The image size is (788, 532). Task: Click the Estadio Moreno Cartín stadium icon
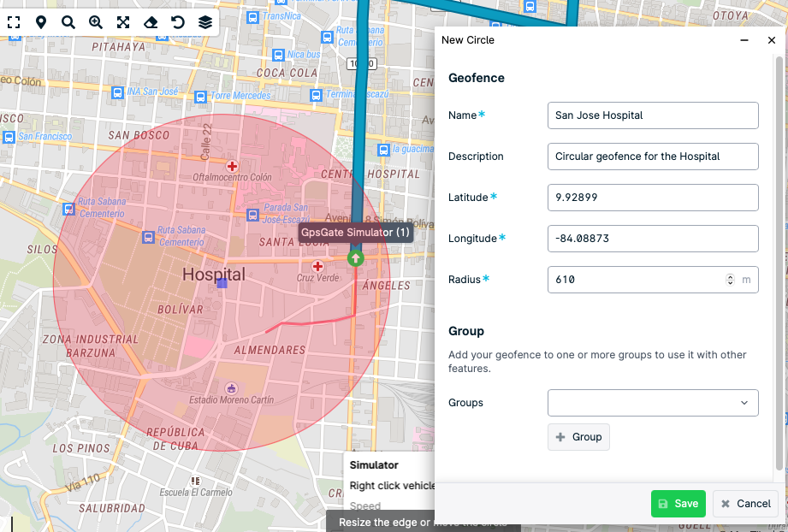[x=231, y=387]
